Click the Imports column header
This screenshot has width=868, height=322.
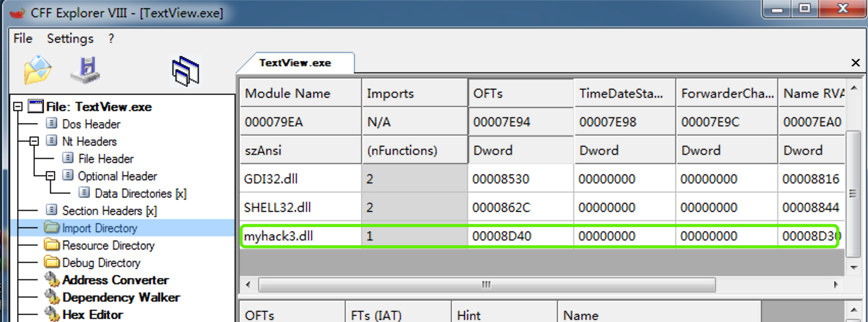point(415,93)
